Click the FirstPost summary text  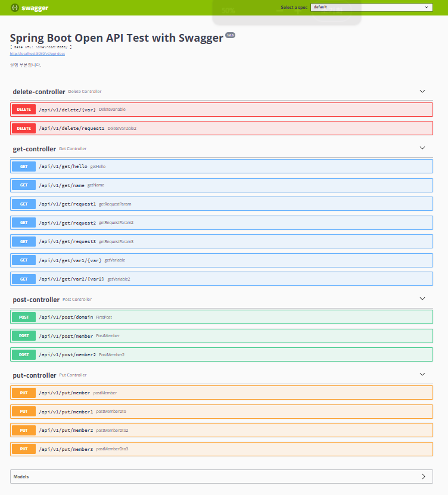point(104,317)
